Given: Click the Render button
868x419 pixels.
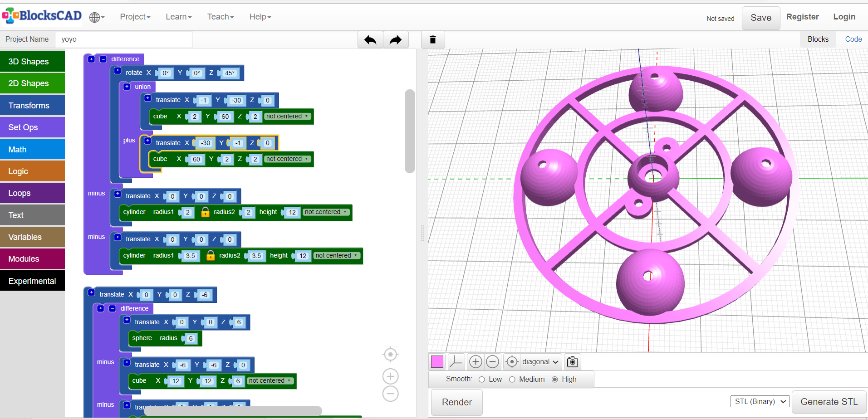Looking at the screenshot, I should pyautogui.click(x=456, y=402).
